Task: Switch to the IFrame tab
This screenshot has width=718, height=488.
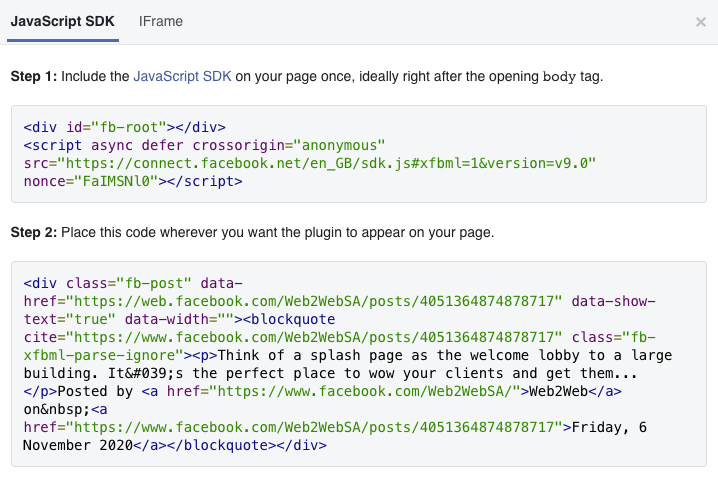Action: [161, 22]
